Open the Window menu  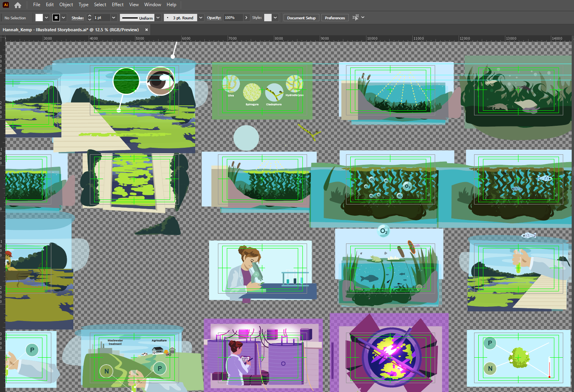(152, 5)
